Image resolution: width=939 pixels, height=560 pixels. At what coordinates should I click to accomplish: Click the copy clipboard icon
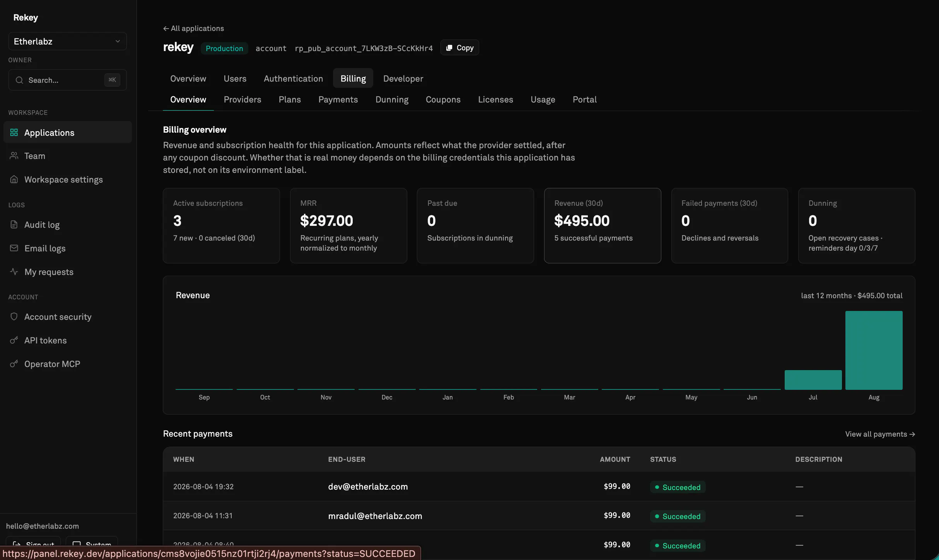click(449, 48)
